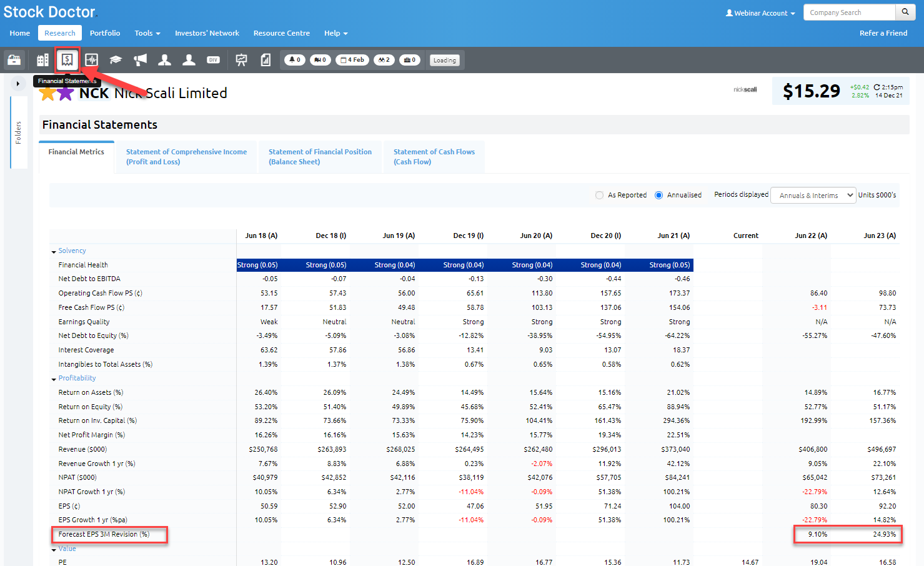Click the Earnings Quality row label
Screen dimensions: 924x566
point(84,322)
